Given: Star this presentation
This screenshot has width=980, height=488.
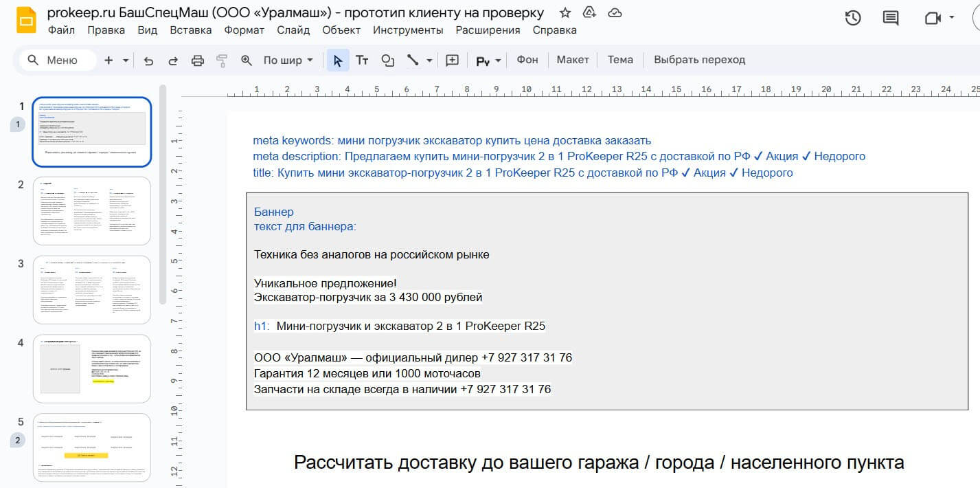Looking at the screenshot, I should (565, 12).
